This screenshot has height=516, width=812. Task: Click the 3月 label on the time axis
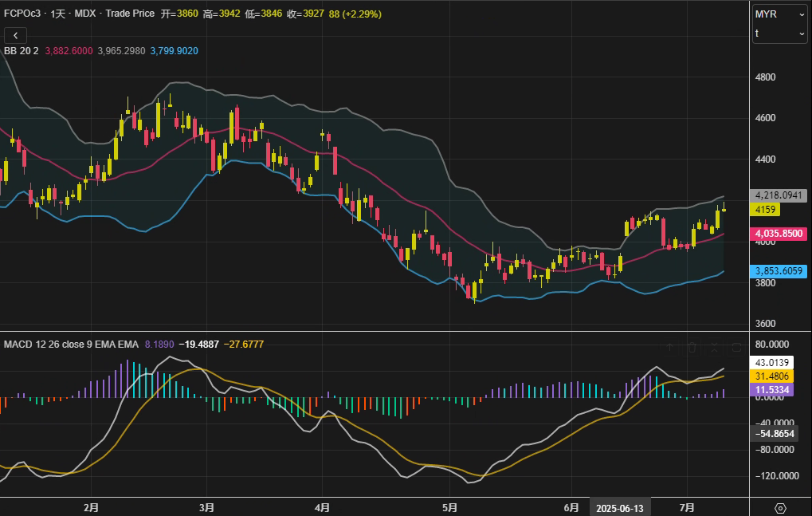tap(206, 508)
